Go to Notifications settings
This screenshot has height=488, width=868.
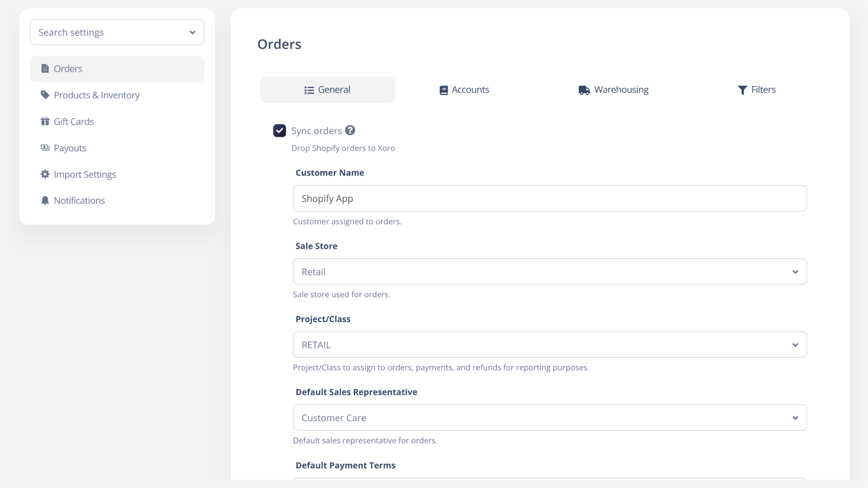79,201
